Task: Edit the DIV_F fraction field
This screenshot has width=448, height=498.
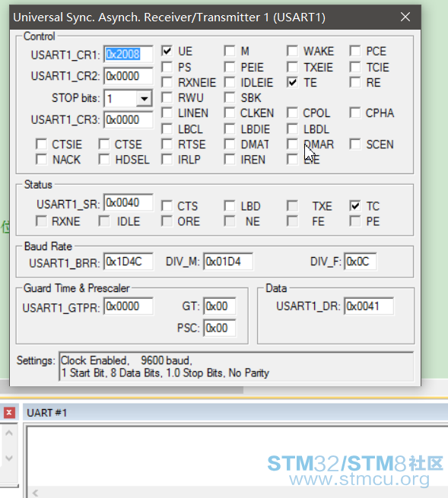Action: pyautogui.click(x=361, y=262)
